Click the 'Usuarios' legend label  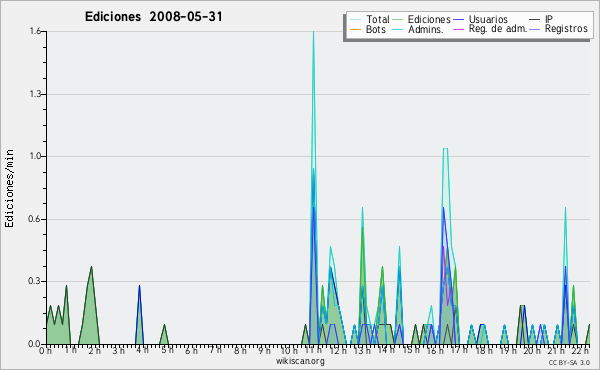pos(488,19)
